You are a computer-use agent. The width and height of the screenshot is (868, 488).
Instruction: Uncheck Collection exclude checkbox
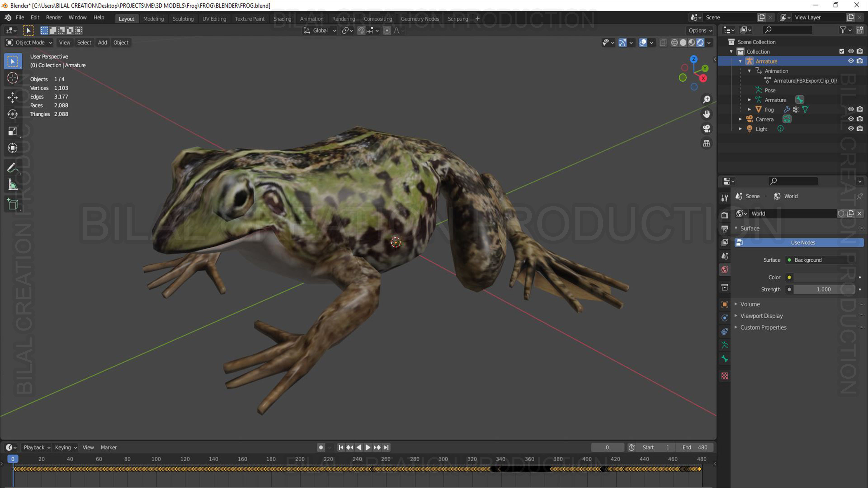[841, 51]
